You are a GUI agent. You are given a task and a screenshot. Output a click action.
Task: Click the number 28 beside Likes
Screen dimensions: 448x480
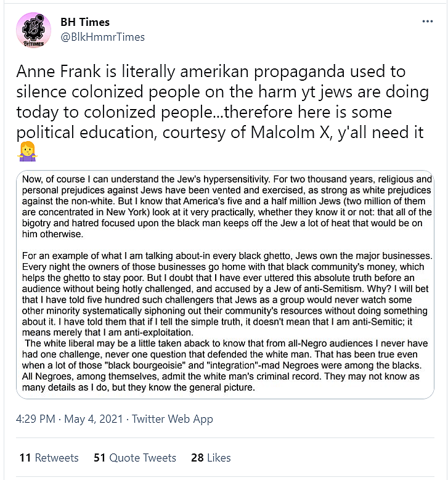click(x=197, y=458)
